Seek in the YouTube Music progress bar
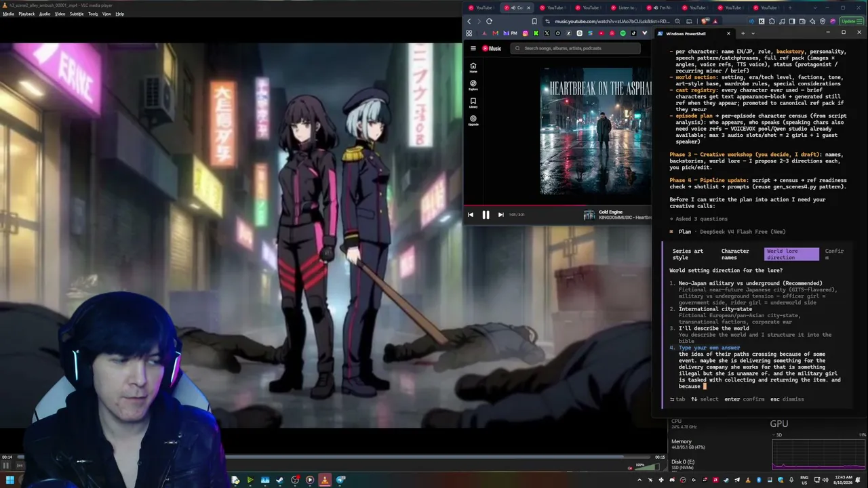This screenshot has width=868, height=488. coord(557,205)
